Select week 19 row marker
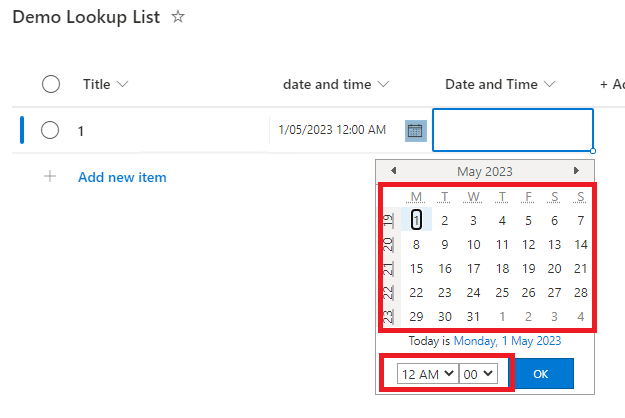 coord(387,221)
